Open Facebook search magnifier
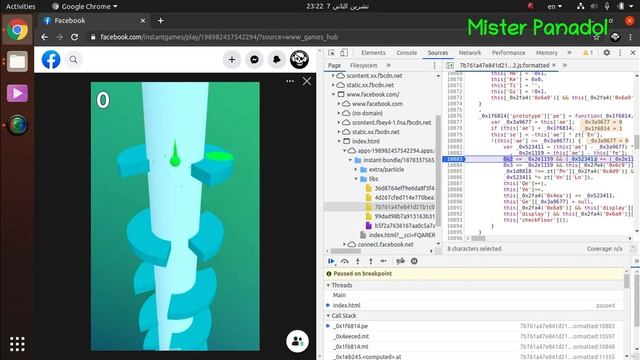The image size is (640, 360). [73, 60]
